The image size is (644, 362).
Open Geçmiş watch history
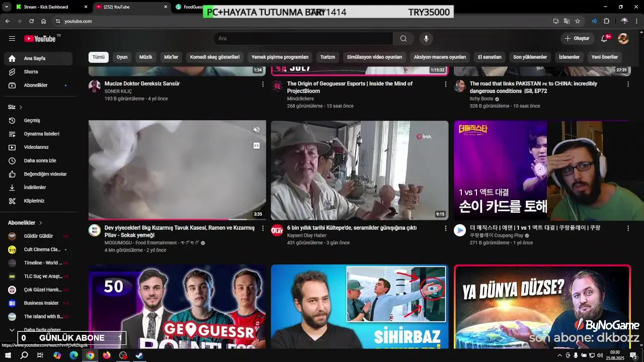pos(38,121)
